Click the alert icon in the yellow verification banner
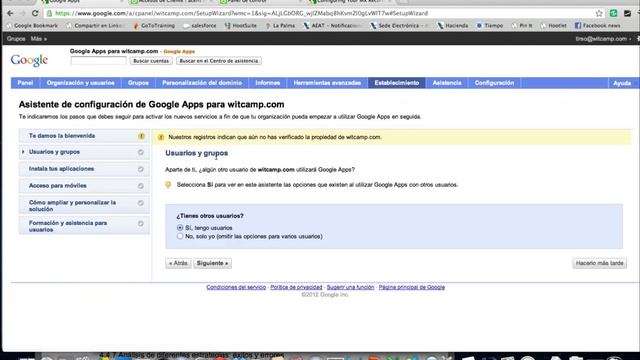The height and width of the screenshot is (360, 640). (x=161, y=137)
